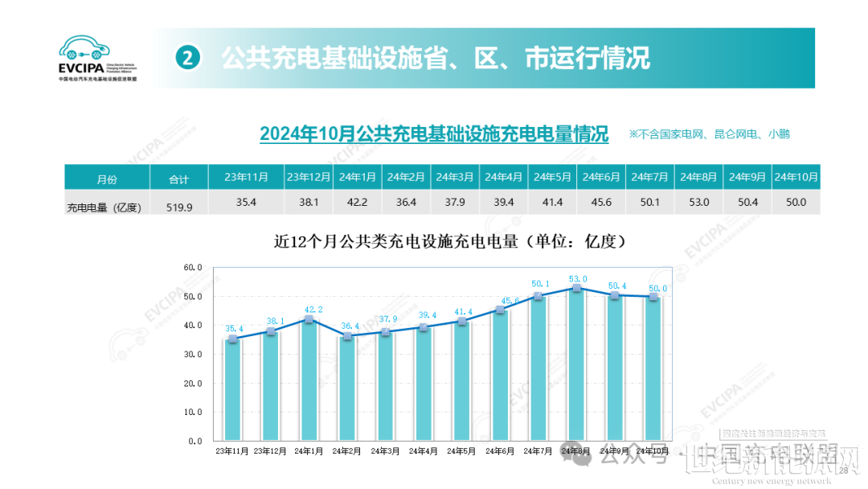
Task: Click table cell 41.4 under 24年5月
Action: coord(552,203)
